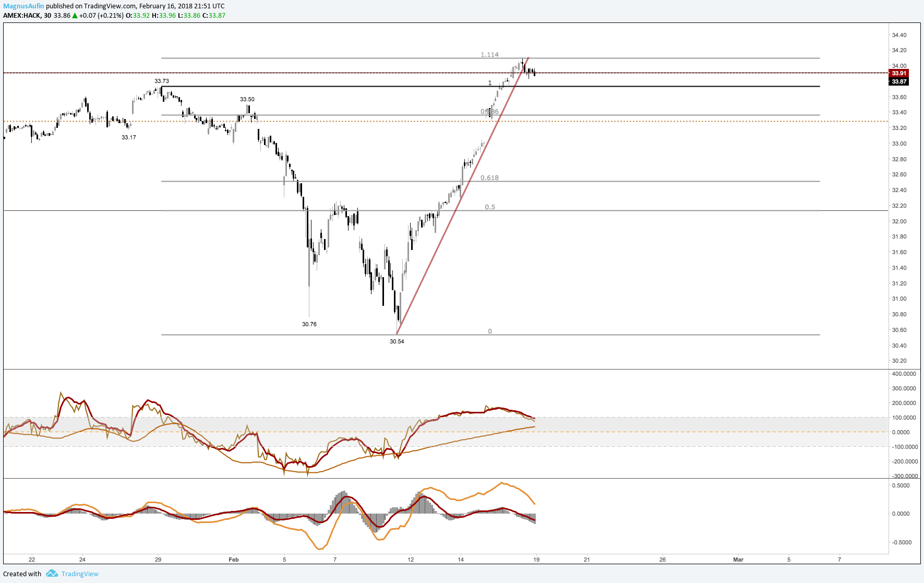Click the 30.54 low price annotation
The image size is (924, 583).
397,341
